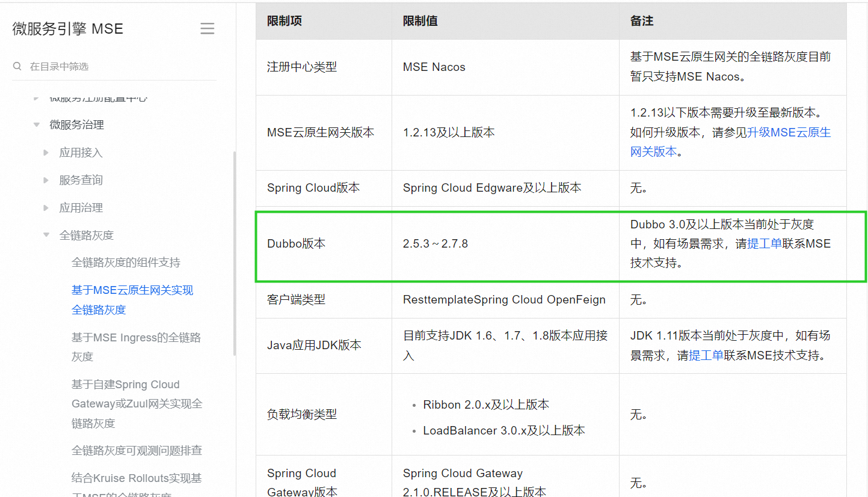Collapse the 全链路灰度 arrow
868x497 pixels.
[x=46, y=235]
